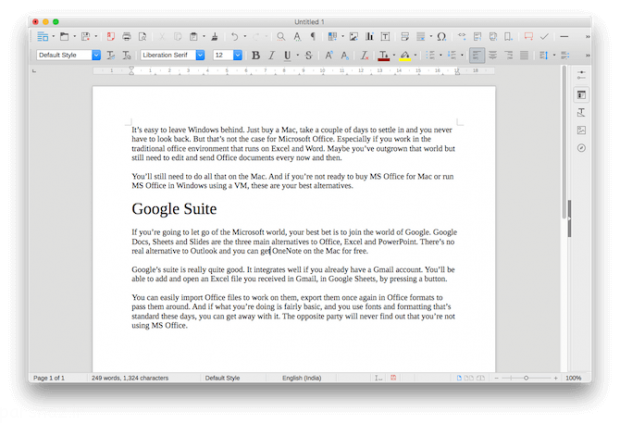The height and width of the screenshot is (423, 620).
Task: Click the Undo arrow icon
Action: (x=234, y=37)
